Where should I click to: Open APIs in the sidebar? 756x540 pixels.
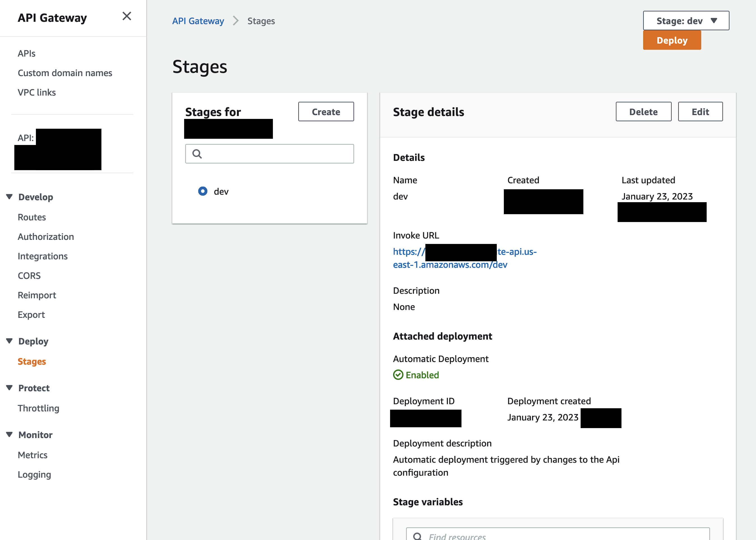(x=27, y=53)
